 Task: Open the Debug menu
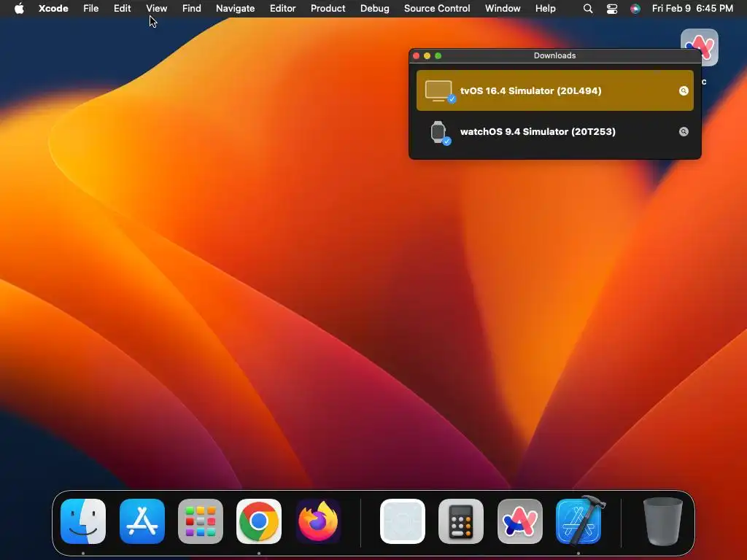(374, 8)
